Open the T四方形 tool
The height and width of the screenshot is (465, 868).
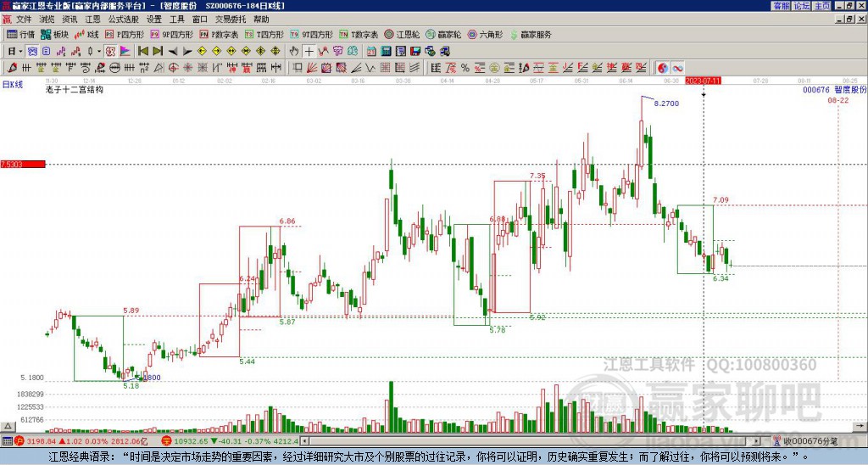264,34
